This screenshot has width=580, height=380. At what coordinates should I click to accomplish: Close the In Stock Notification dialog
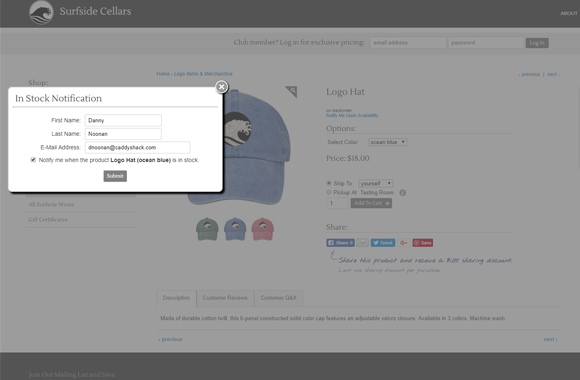[x=221, y=87]
